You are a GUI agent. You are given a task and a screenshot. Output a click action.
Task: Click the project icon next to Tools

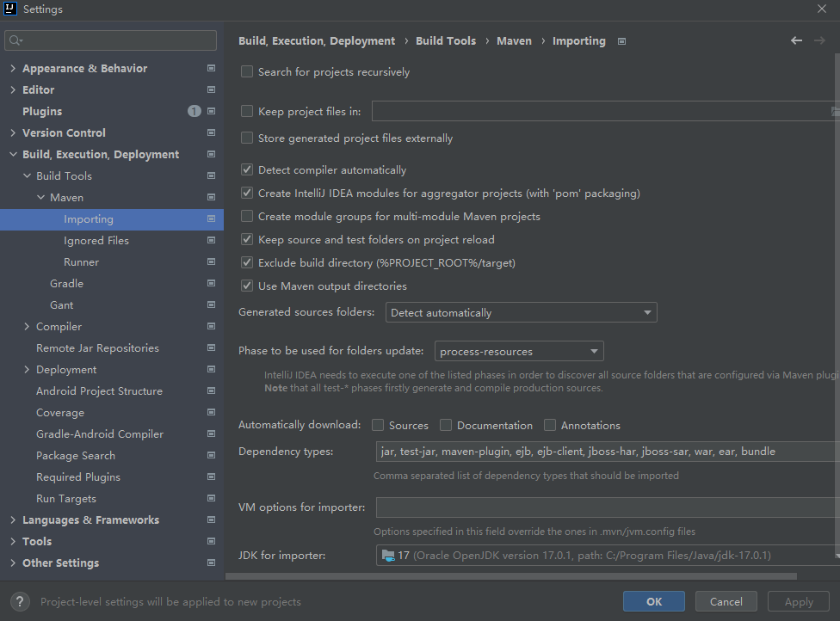211,541
